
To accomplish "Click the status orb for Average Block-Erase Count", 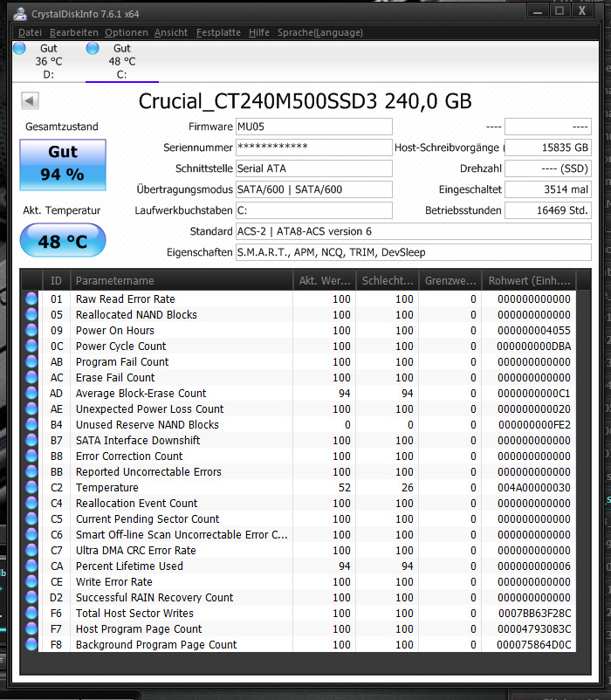I will [31, 394].
